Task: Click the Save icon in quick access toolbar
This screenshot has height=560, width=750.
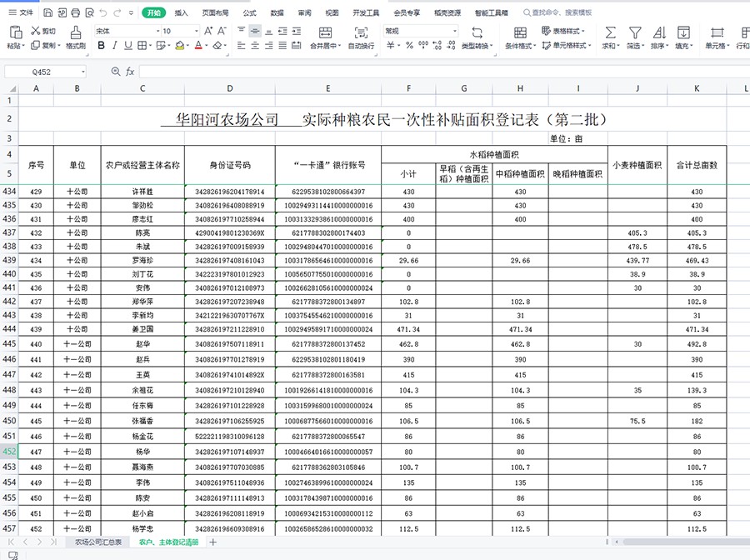Action: pos(48,12)
